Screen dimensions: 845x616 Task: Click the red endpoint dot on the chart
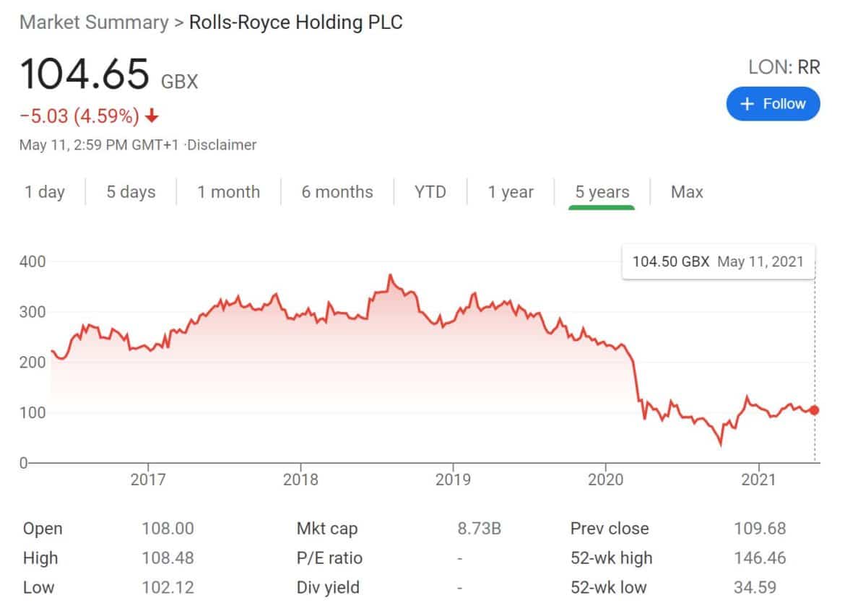coord(814,409)
